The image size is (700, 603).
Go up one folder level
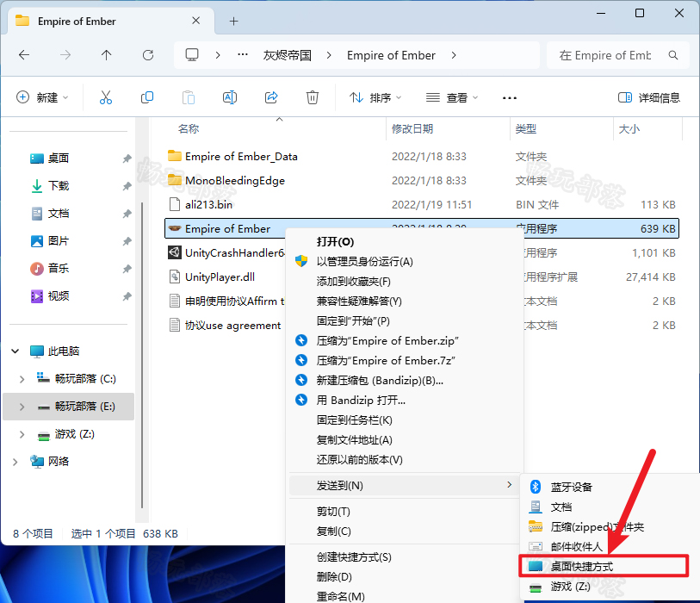(106, 55)
